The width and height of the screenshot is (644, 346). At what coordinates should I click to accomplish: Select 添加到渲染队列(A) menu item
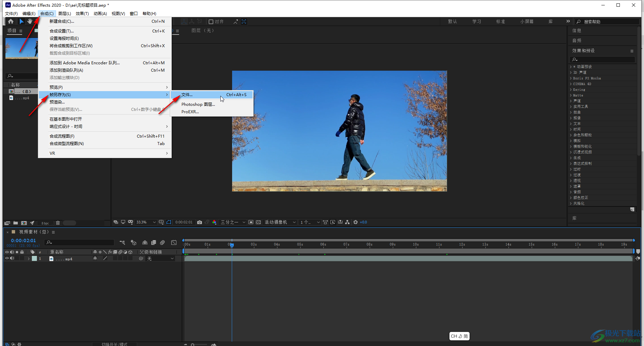click(105, 70)
